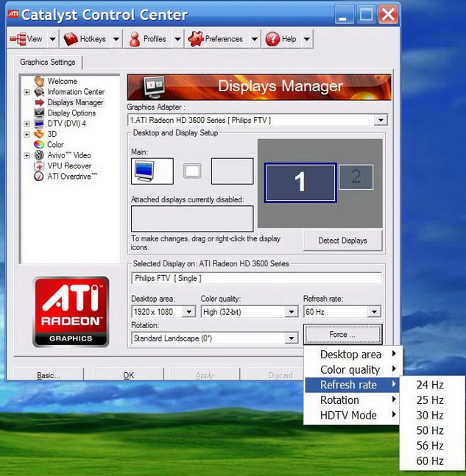This screenshot has height=476, width=466.
Task: Select the Information Center icon
Action: pos(39,92)
